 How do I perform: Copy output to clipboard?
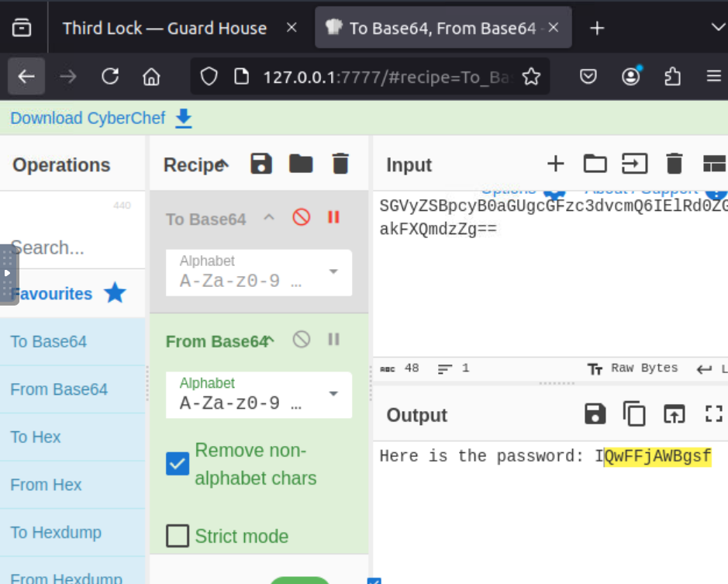(x=634, y=415)
